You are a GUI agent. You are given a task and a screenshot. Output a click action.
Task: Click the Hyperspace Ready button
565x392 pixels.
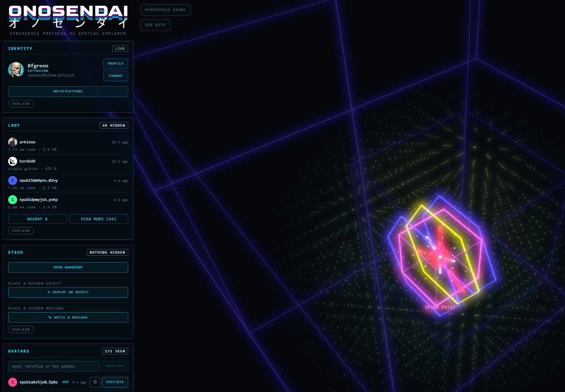(x=165, y=10)
